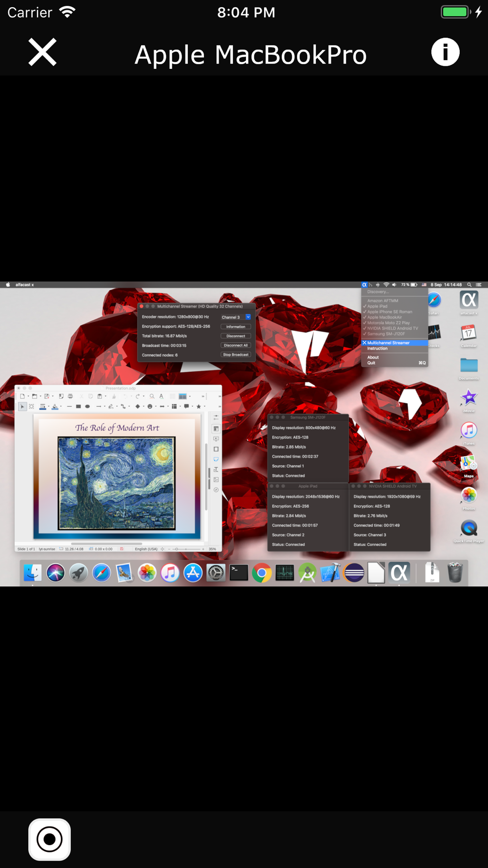Open the Stars shape tool
The image size is (488, 868).
[199, 406]
